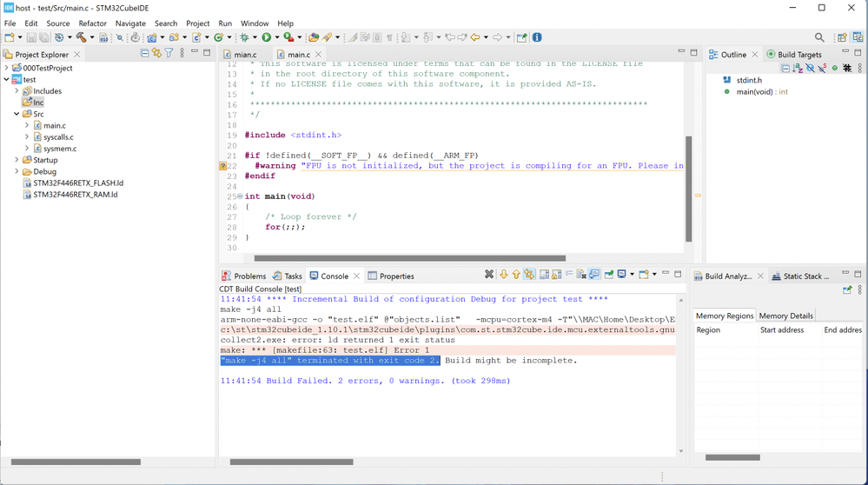Close the main.c editor tab
868x485 pixels.
point(318,54)
